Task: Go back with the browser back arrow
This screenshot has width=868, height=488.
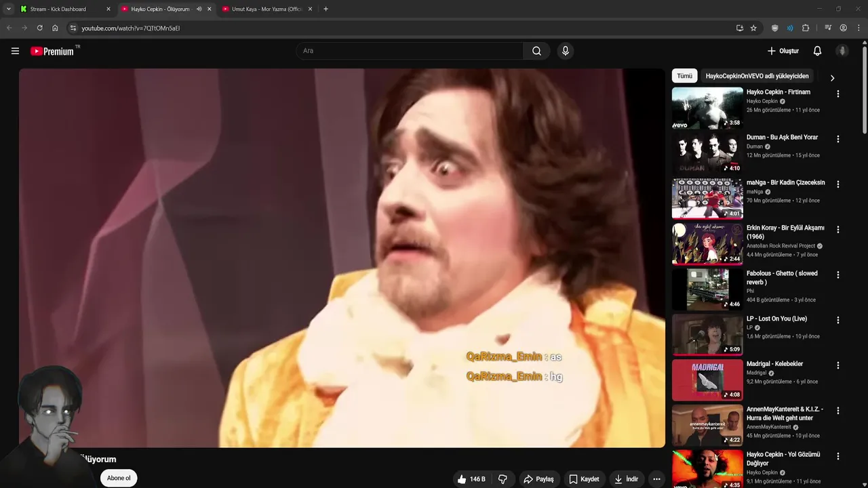Action: (9, 28)
